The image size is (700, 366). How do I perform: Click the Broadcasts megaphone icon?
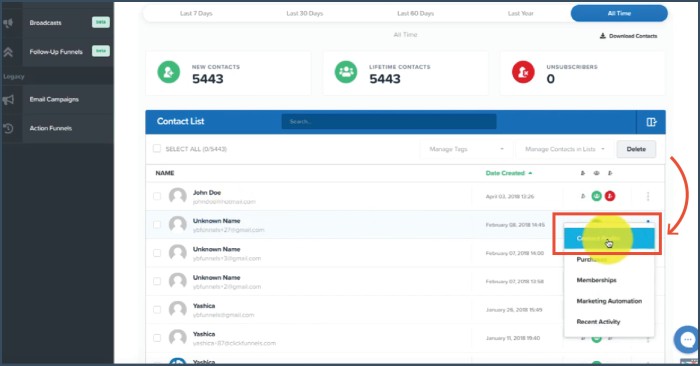click(x=8, y=23)
